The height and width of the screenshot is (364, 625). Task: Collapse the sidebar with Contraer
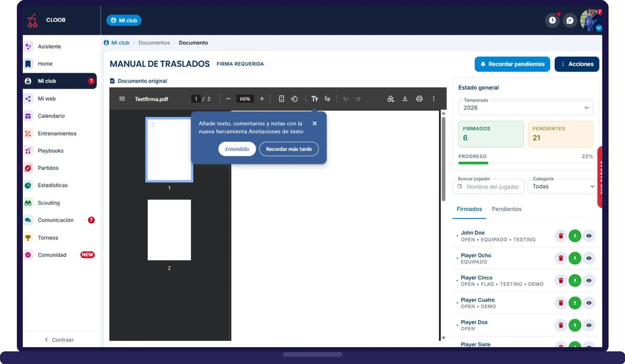pos(59,340)
